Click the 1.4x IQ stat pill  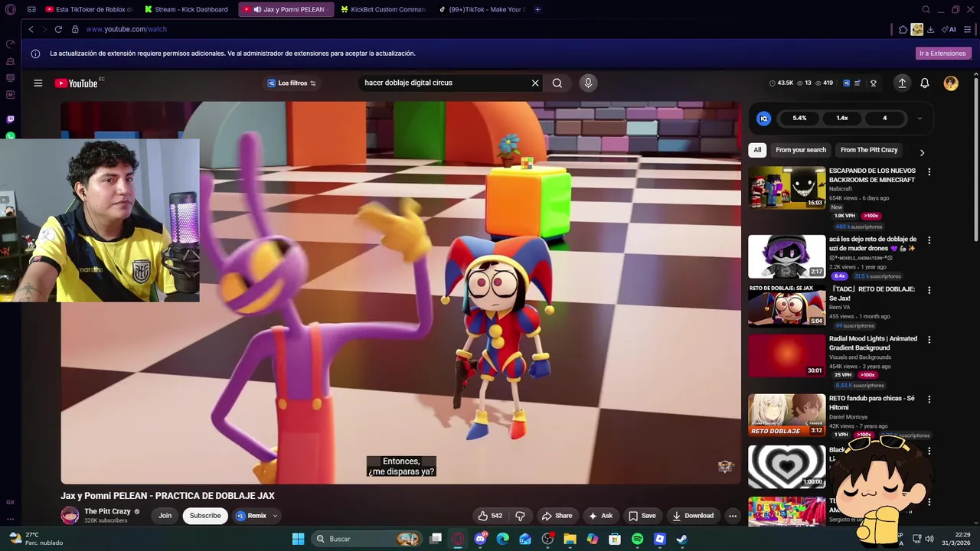[x=842, y=118]
